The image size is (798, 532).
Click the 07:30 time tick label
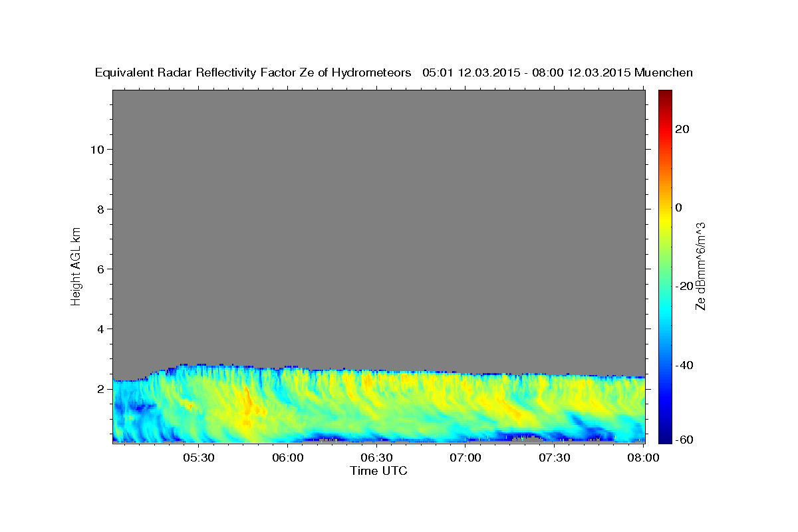pyautogui.click(x=554, y=458)
